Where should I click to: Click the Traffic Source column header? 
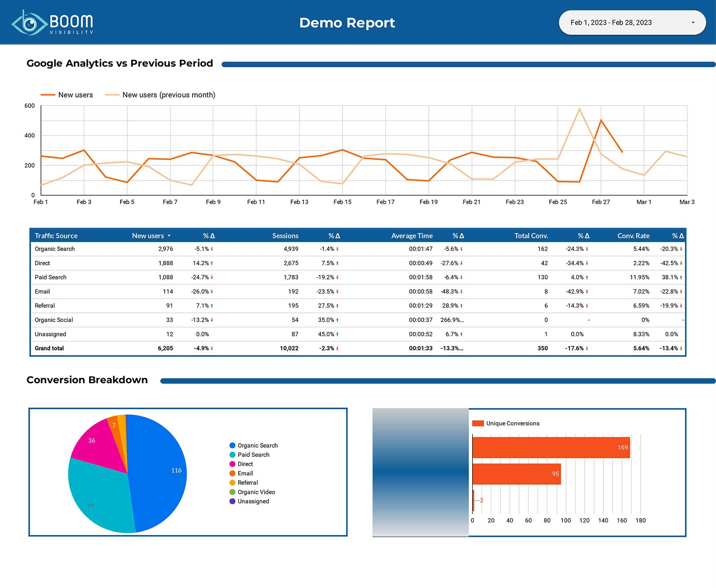[x=56, y=236]
